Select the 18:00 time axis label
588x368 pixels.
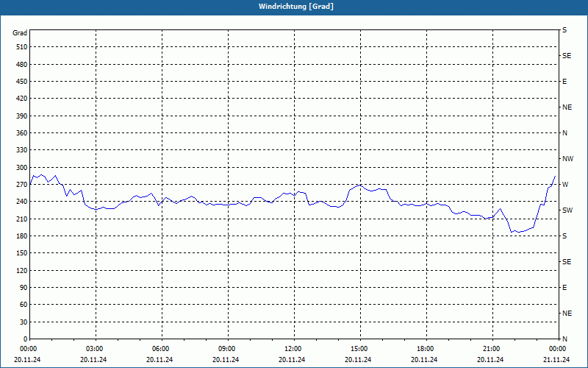[426, 349]
